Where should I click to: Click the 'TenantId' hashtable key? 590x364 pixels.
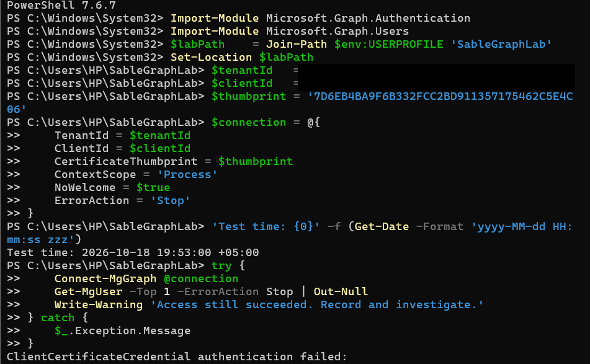(x=81, y=135)
